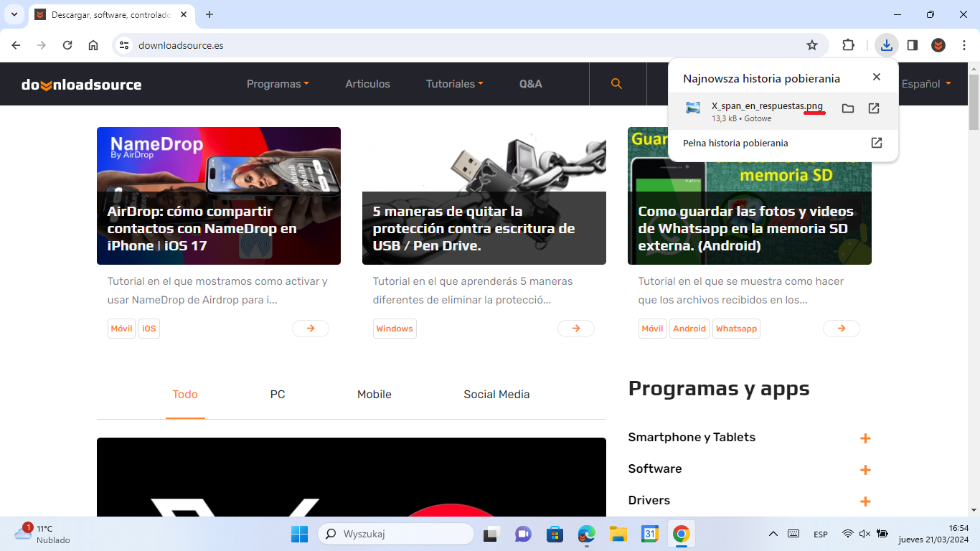Select the Social Media tab
The image size is (980, 551).
click(496, 395)
